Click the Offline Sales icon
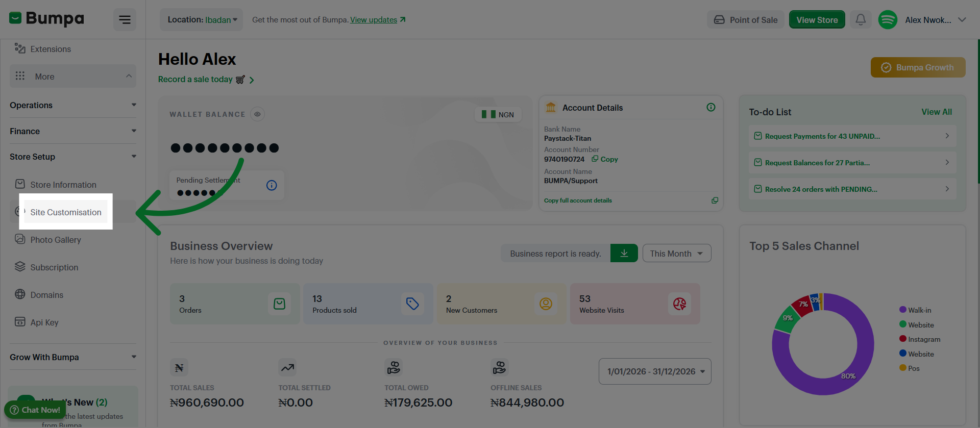 (x=500, y=367)
